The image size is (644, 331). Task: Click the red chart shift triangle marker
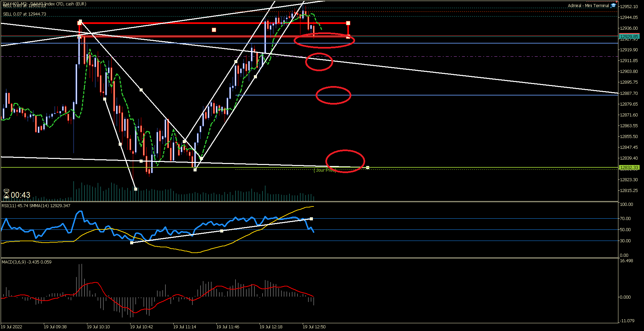tap(616, 2)
